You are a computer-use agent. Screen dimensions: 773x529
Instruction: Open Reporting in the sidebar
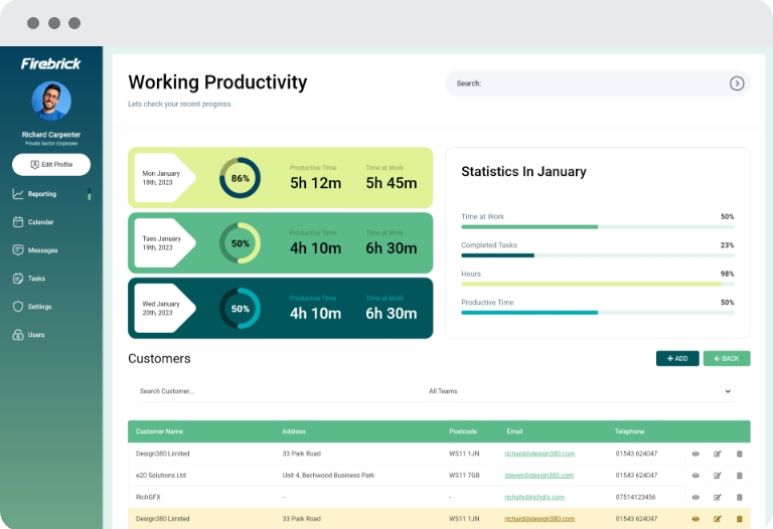point(42,194)
